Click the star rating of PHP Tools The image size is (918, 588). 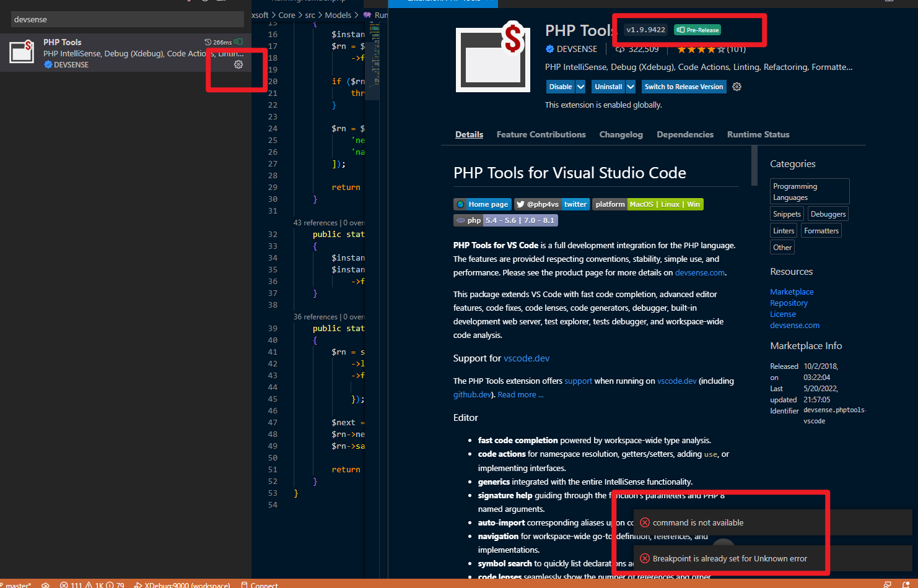(x=702, y=50)
